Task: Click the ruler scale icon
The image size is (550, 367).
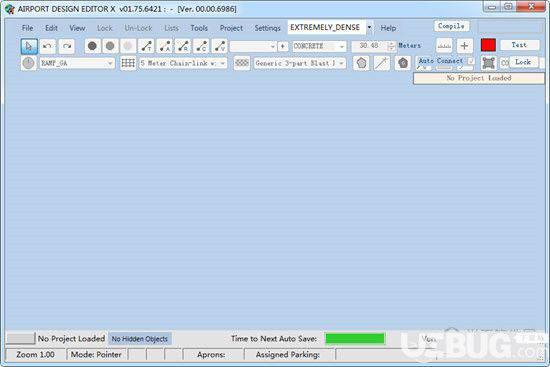Action: [x=444, y=46]
